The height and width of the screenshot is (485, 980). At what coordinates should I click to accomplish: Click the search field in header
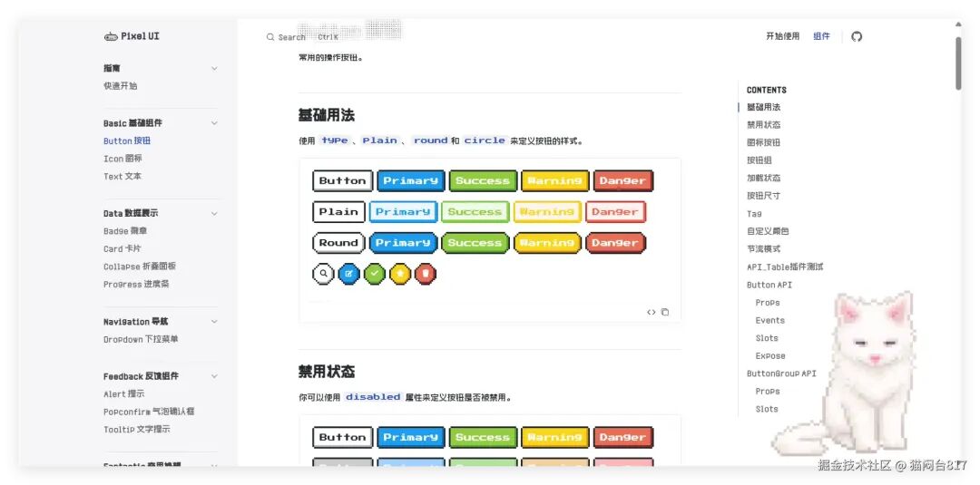303,37
